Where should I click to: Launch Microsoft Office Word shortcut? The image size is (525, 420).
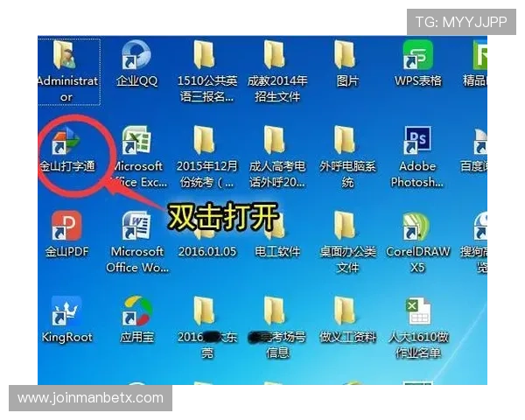point(136,226)
